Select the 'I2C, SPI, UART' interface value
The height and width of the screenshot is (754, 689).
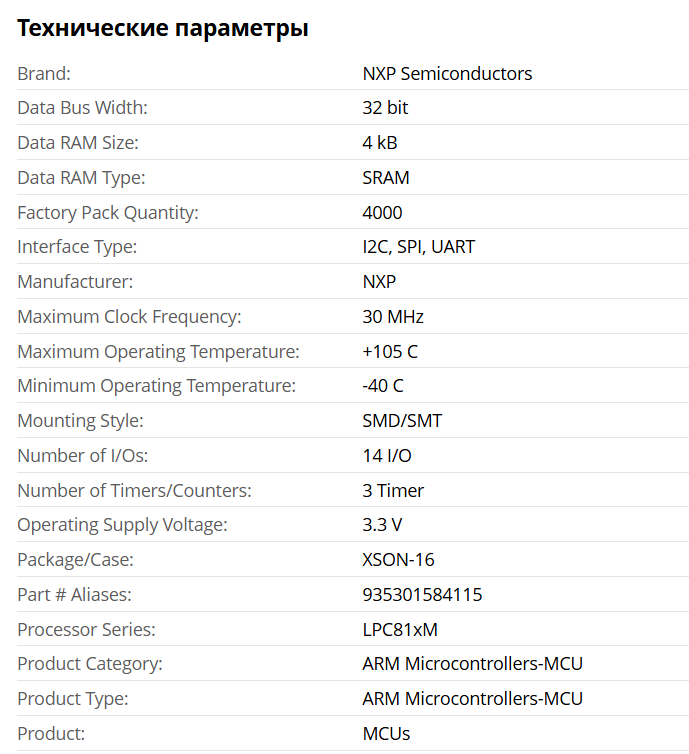(x=418, y=247)
